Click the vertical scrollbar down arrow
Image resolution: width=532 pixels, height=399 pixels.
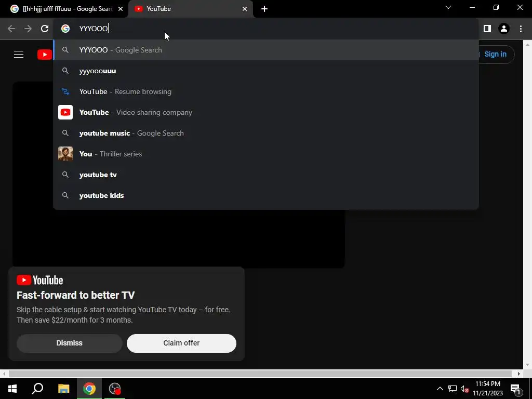click(527, 365)
